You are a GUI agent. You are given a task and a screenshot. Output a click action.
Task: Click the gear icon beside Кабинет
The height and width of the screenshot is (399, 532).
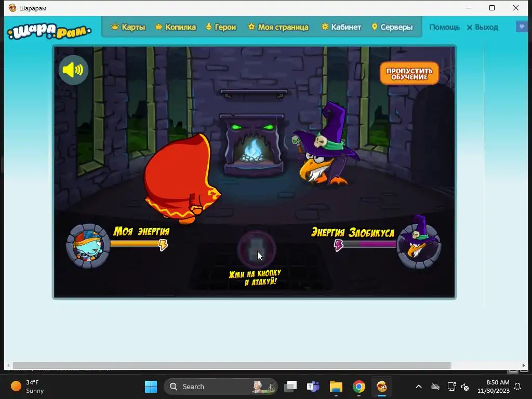325,26
